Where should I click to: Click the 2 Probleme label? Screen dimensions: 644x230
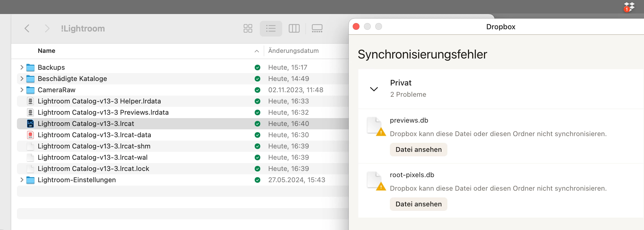click(408, 94)
